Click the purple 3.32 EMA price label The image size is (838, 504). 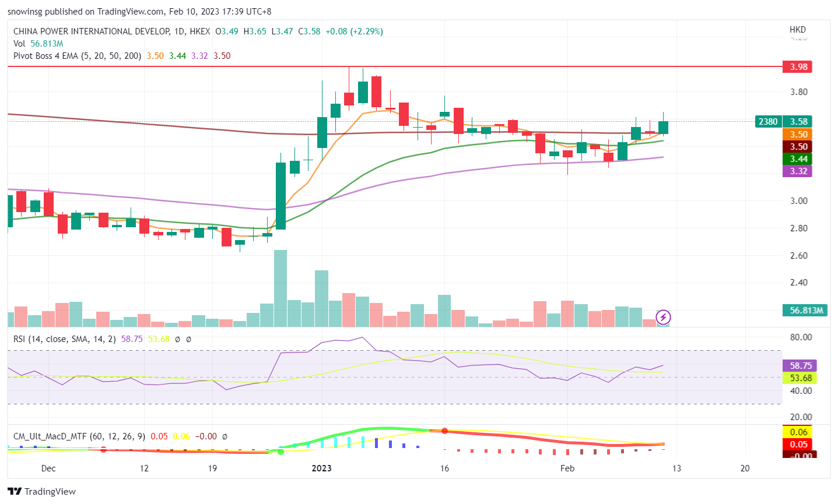798,171
